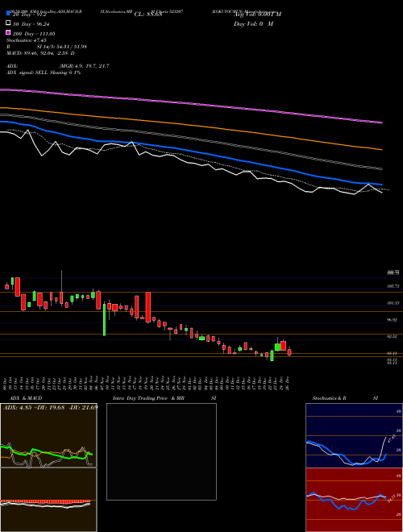403x532 pixels.
Task: Click the 'CL: 88.68' closing price text
Action: [148, 15]
